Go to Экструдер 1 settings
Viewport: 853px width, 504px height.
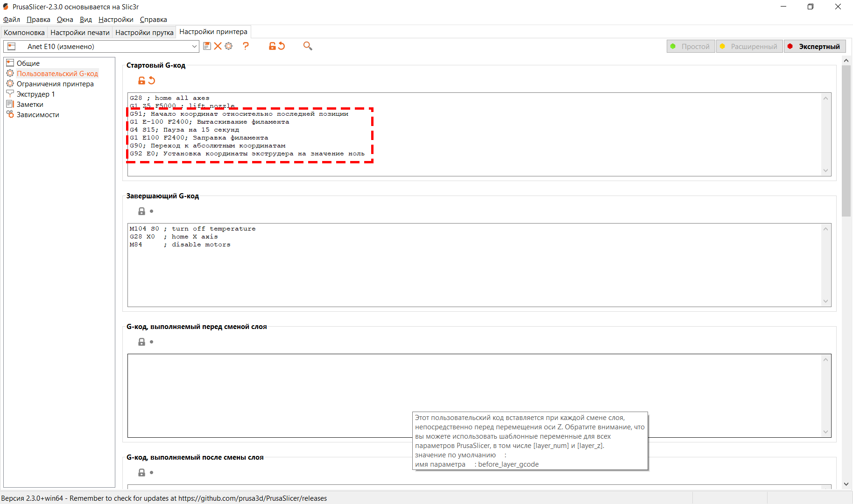(x=36, y=94)
